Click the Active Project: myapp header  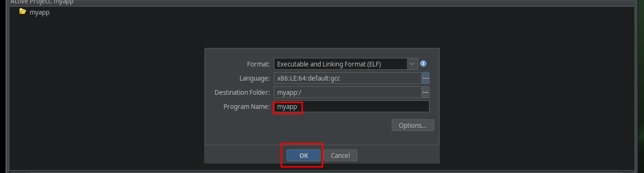[42, 2]
